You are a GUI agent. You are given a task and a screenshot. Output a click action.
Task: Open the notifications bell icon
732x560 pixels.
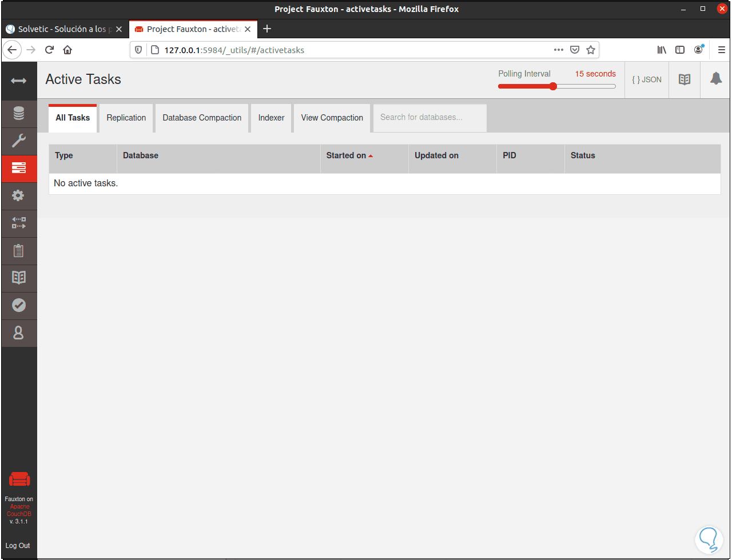coord(715,79)
